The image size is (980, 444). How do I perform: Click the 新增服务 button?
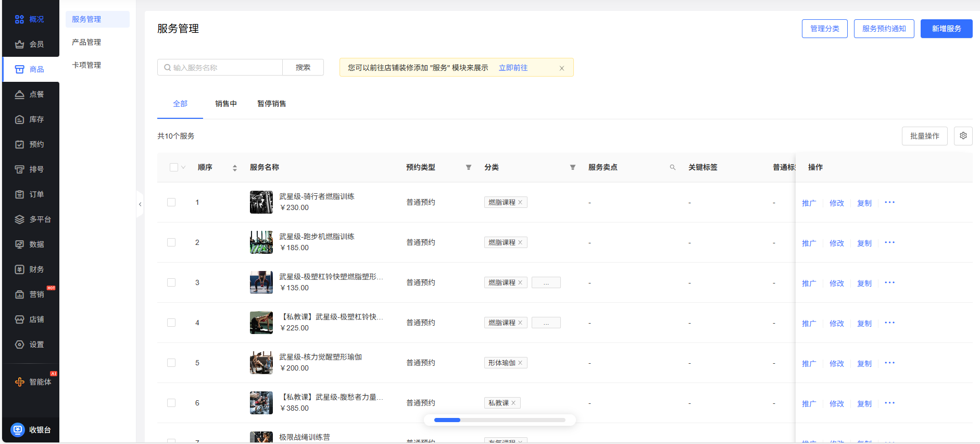click(x=946, y=29)
